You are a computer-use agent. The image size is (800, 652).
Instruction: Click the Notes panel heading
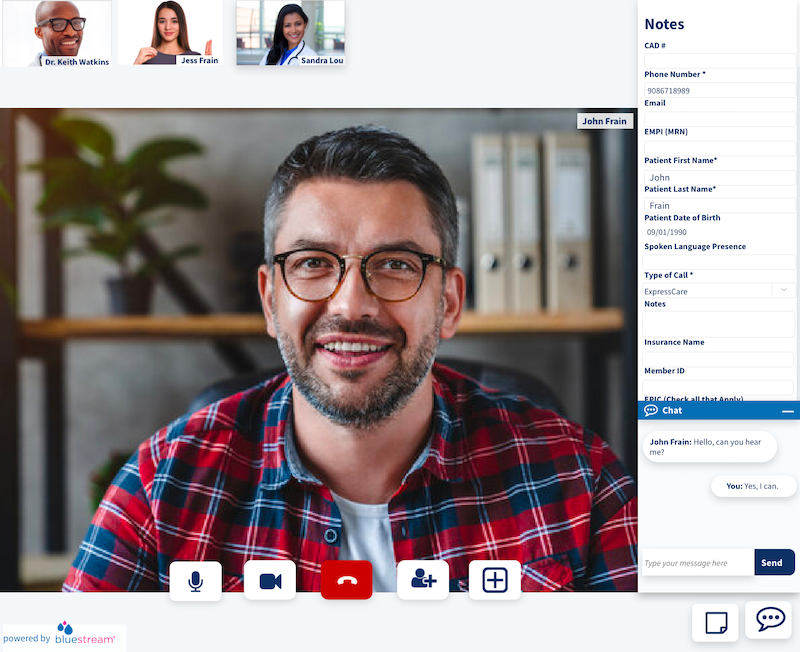[x=664, y=24]
